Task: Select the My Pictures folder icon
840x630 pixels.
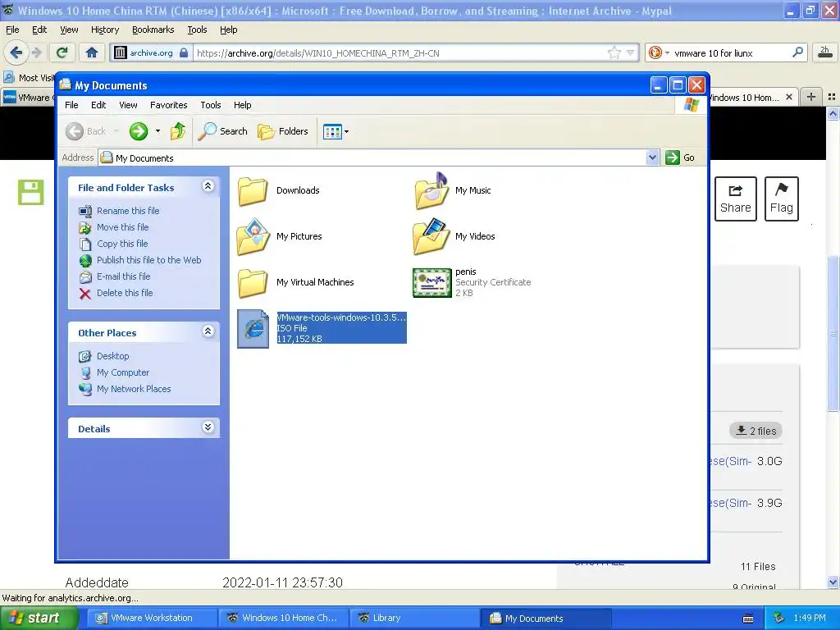Action: [253, 236]
